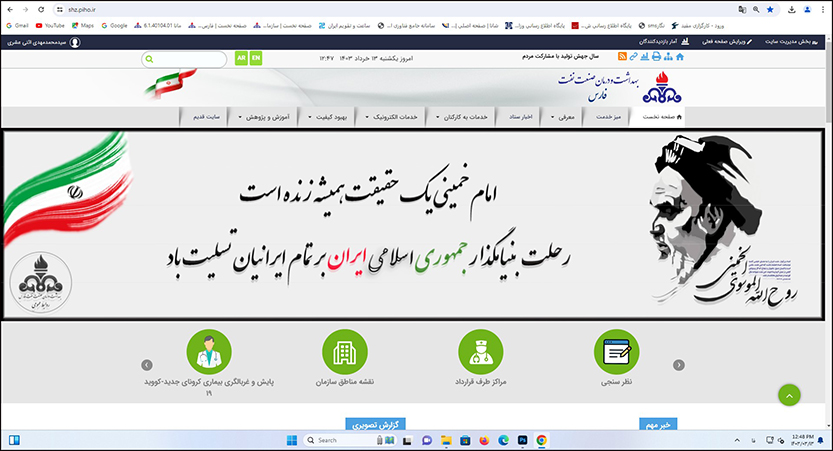
Task: Open the مراکز طرف قرارداد doctor icon
Action: 480,352
